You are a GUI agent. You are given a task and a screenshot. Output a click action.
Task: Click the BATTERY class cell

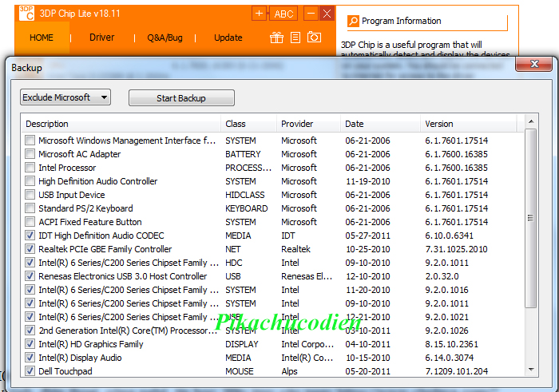(x=243, y=154)
